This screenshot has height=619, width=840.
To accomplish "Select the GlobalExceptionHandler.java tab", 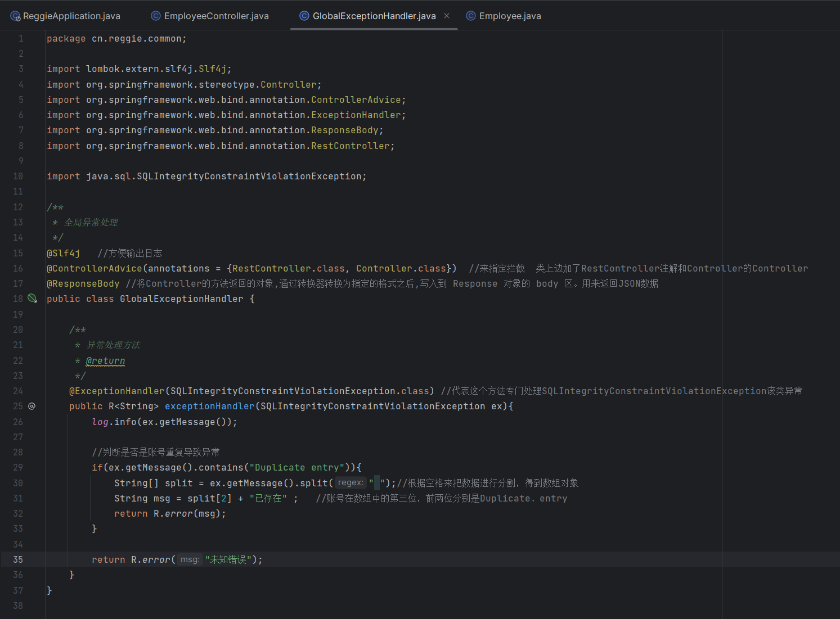I will pyautogui.click(x=374, y=16).
